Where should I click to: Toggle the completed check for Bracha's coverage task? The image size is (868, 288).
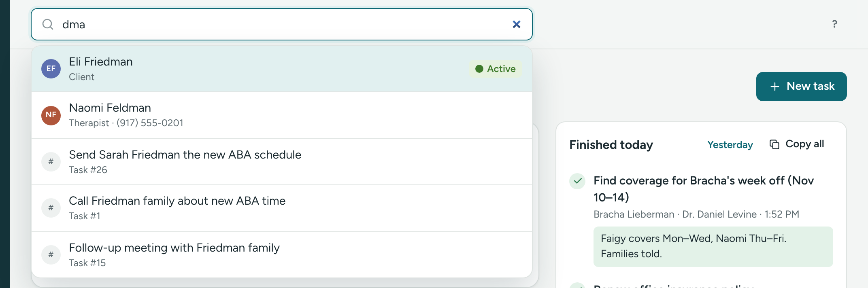(578, 181)
